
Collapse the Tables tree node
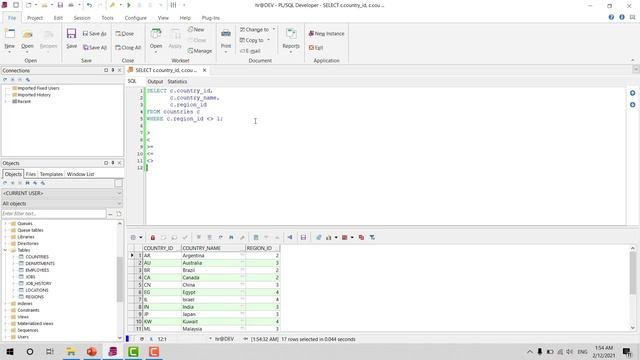tap(6, 250)
